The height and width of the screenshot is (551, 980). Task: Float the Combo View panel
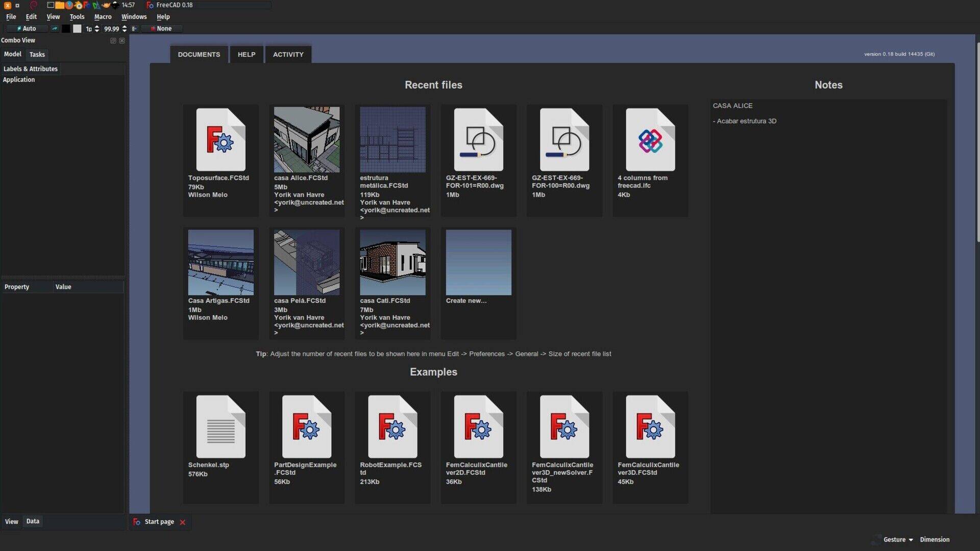[x=113, y=40]
